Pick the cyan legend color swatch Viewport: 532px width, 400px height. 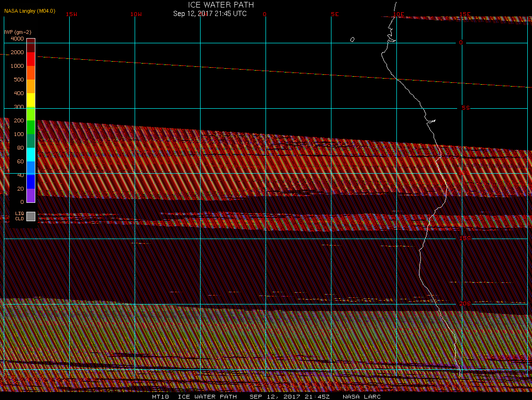coord(31,154)
